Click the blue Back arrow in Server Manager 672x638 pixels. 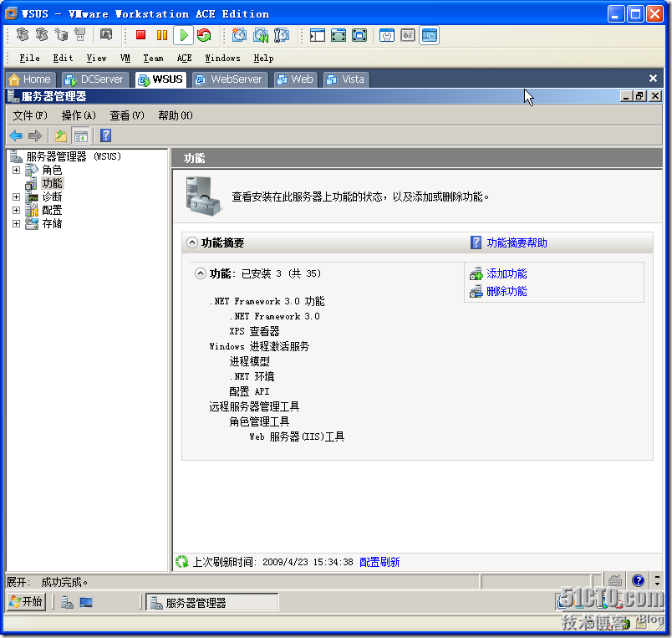click(x=16, y=136)
